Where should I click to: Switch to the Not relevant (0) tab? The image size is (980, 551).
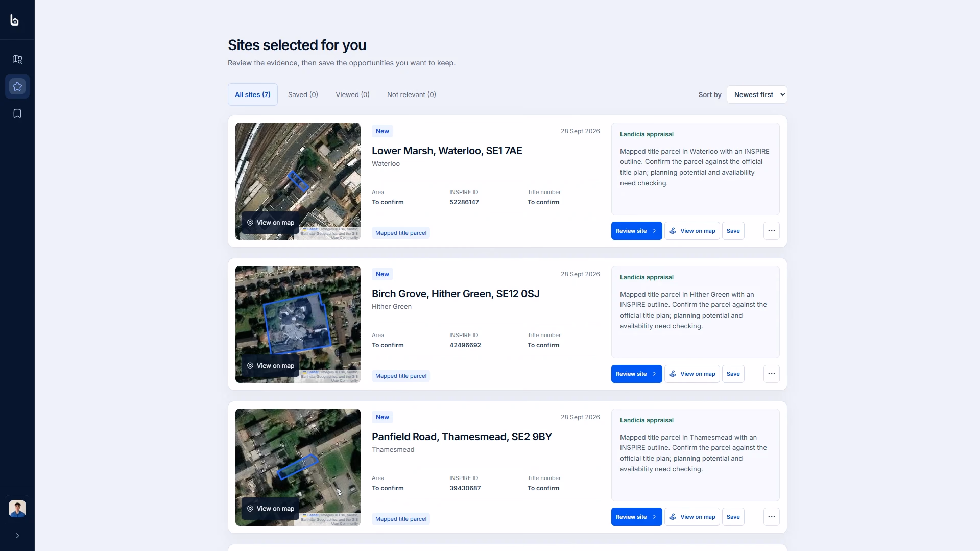412,94
